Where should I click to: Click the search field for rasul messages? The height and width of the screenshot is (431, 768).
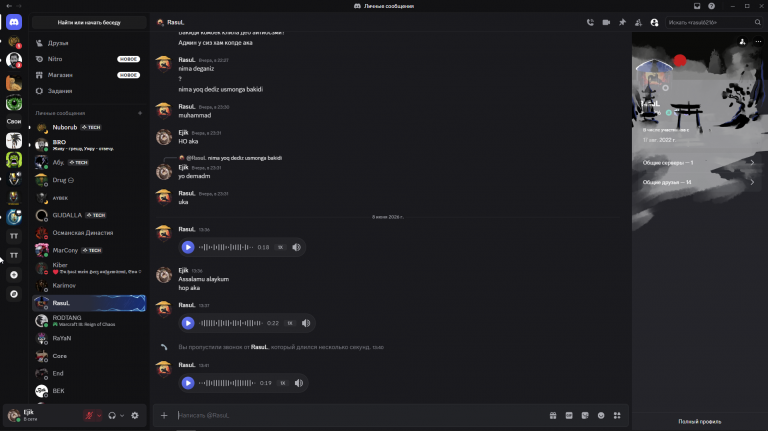click(x=714, y=23)
